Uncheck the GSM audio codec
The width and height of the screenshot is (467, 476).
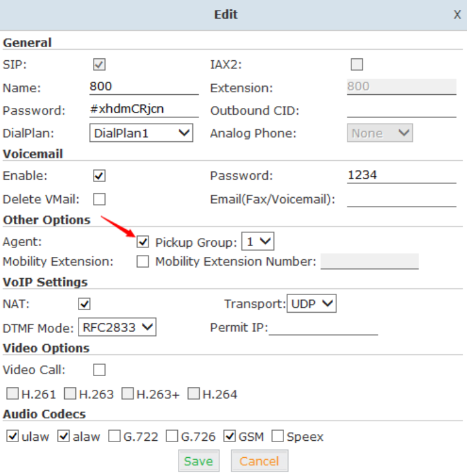coord(229,436)
